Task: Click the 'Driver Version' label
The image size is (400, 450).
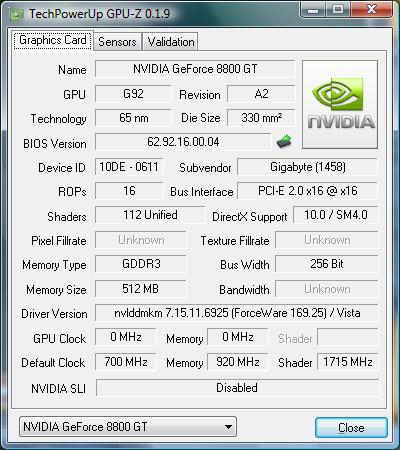Action: [54, 314]
